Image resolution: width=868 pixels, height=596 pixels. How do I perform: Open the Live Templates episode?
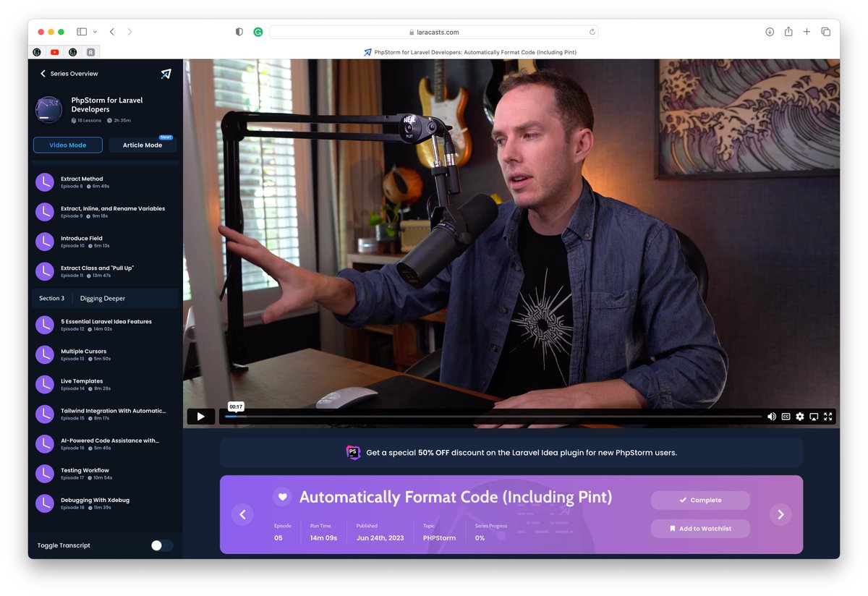click(x=105, y=384)
